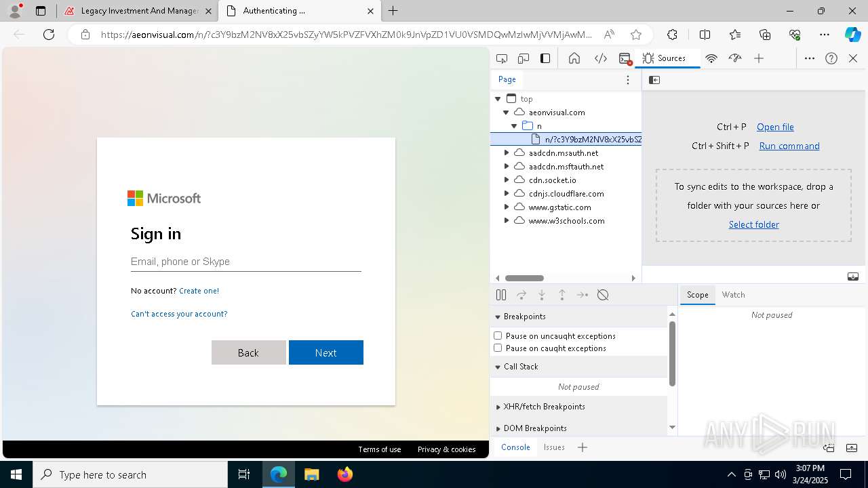Click Open file link in Sources
Screen dimensions: 868x488
click(775, 127)
